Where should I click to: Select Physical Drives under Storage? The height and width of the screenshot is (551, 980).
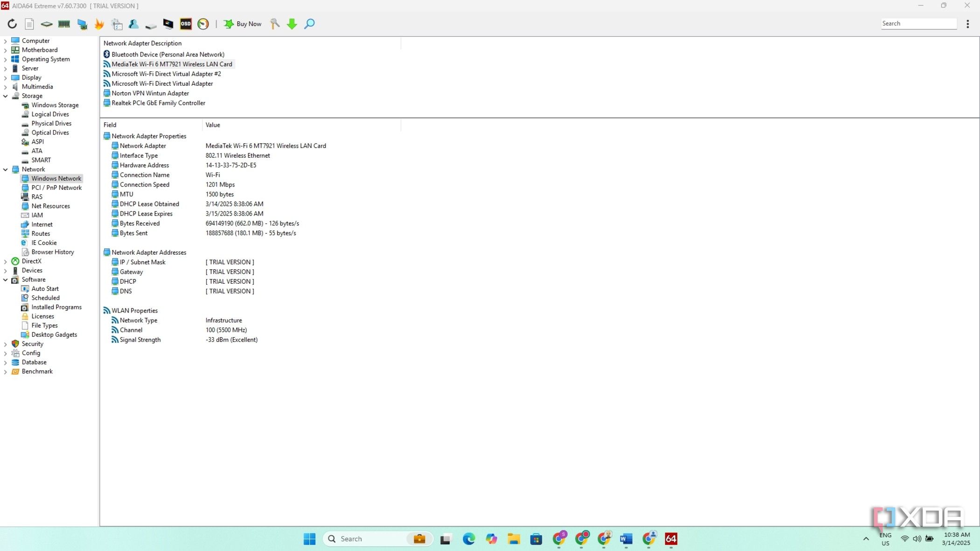point(51,123)
